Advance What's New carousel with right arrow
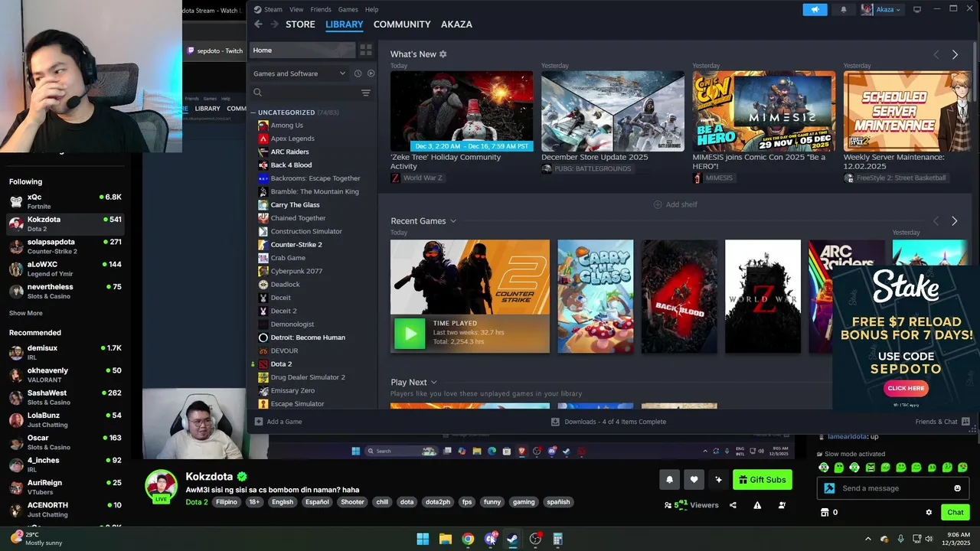 [955, 54]
